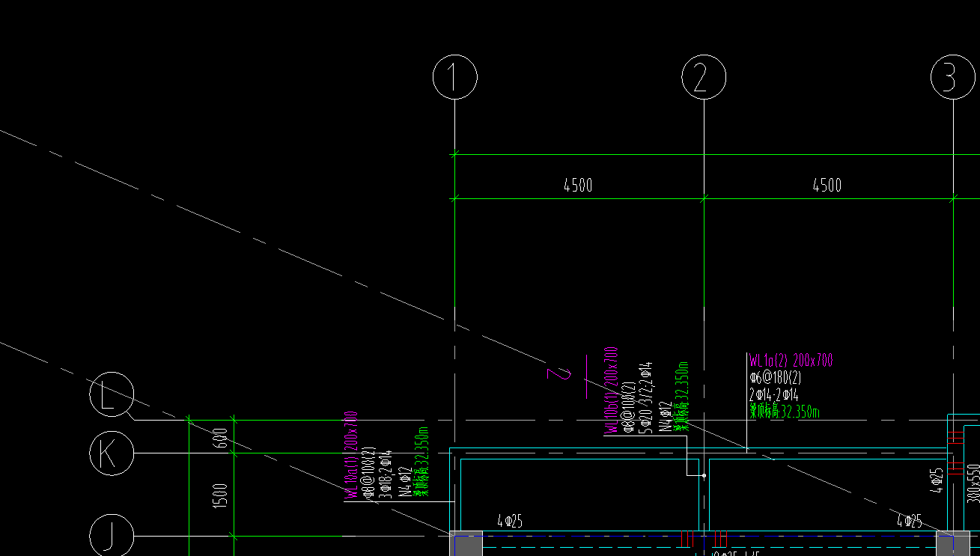The width and height of the screenshot is (980, 556).
Task: Select the 4Φ25 text near the axis 1 column
Action: (509, 521)
